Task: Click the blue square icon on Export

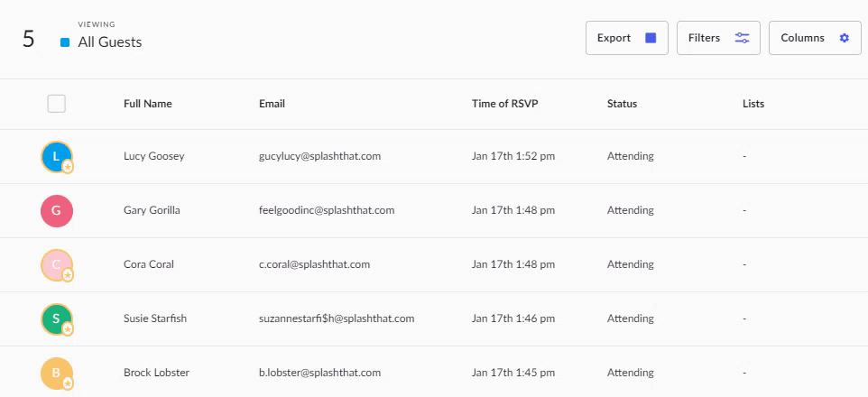Action: 651,38
